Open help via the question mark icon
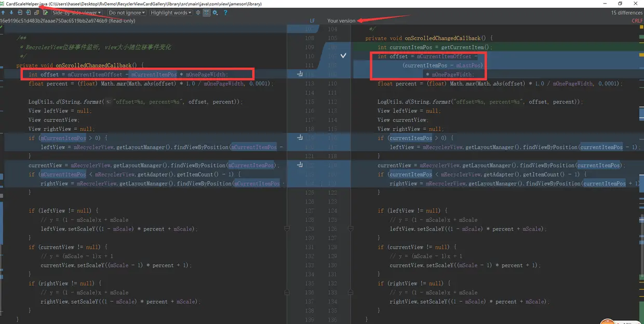This screenshot has height=324, width=644. (x=225, y=12)
